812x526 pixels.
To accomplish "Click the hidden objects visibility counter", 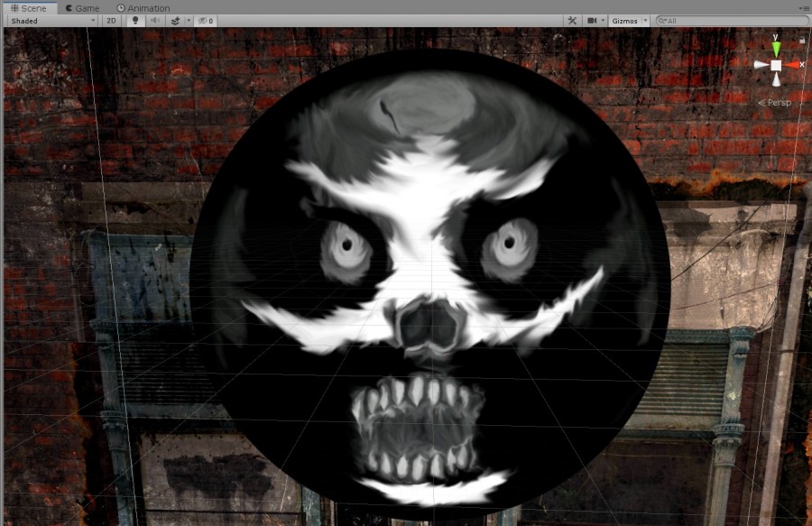I will point(207,20).
